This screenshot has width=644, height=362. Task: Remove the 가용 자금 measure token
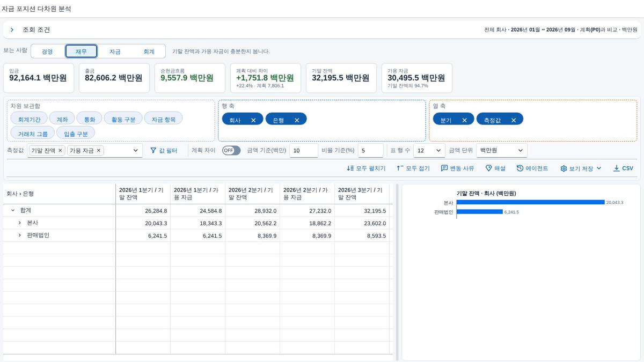coord(98,151)
